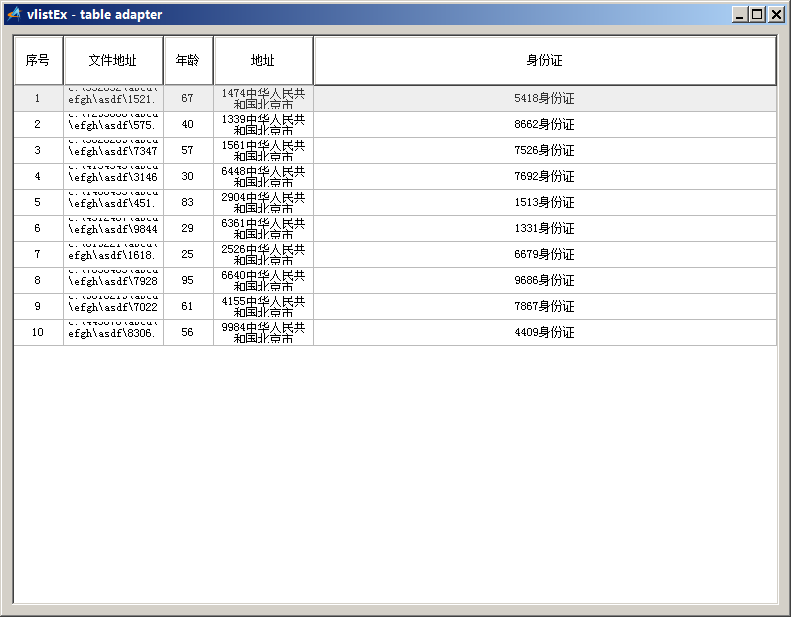Click the 地址 column header
Screen dimensions: 791x617
(x=263, y=61)
